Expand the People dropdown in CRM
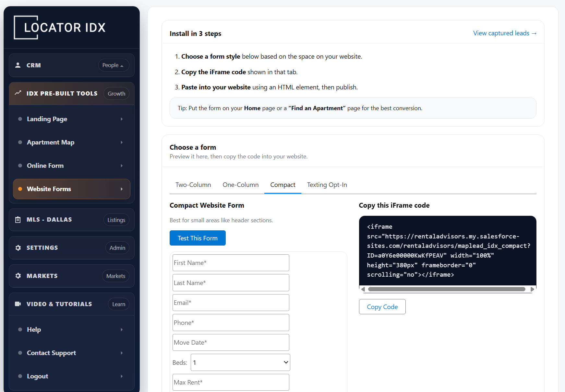Viewport: 565px width, 392px height. (x=114, y=65)
